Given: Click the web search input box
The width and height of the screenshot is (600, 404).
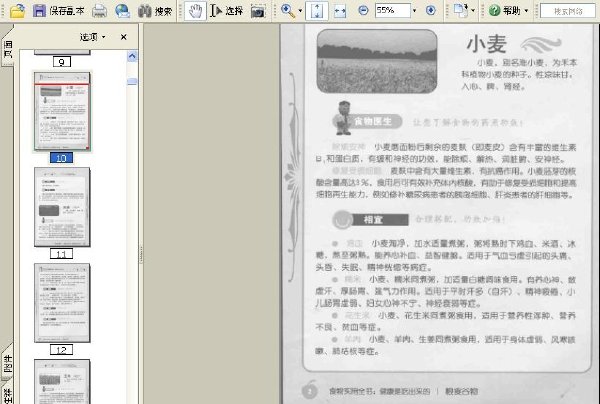Looking at the screenshot, I should point(568,11).
